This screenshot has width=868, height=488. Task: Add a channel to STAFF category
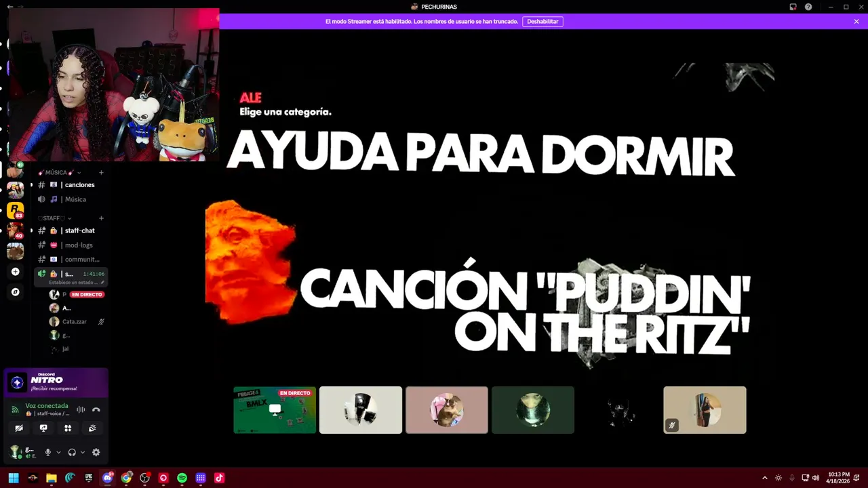pyautogui.click(x=101, y=218)
